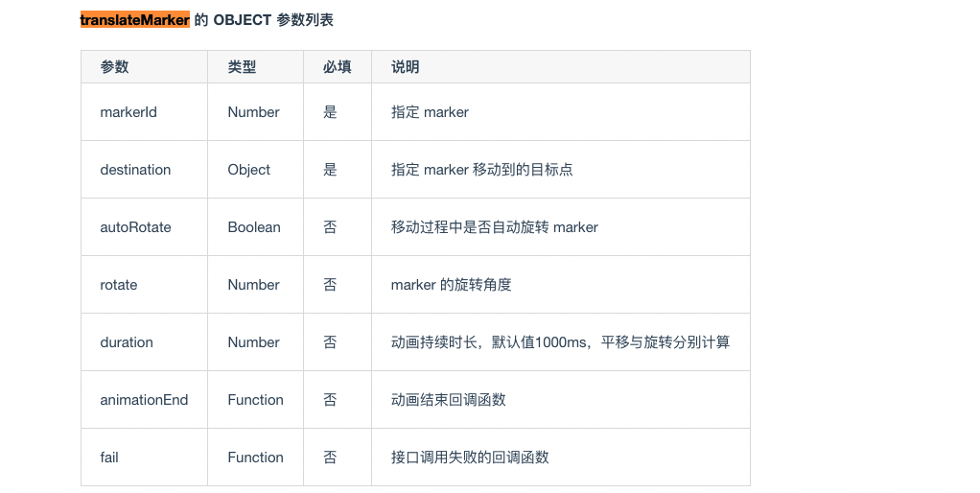Click the 说明 column header
The image size is (980, 493).
point(406,67)
